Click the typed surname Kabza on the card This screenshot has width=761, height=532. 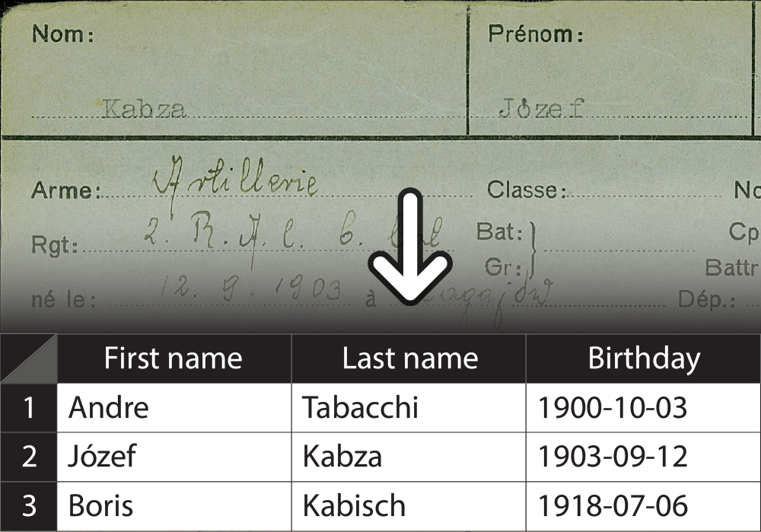click(144, 109)
